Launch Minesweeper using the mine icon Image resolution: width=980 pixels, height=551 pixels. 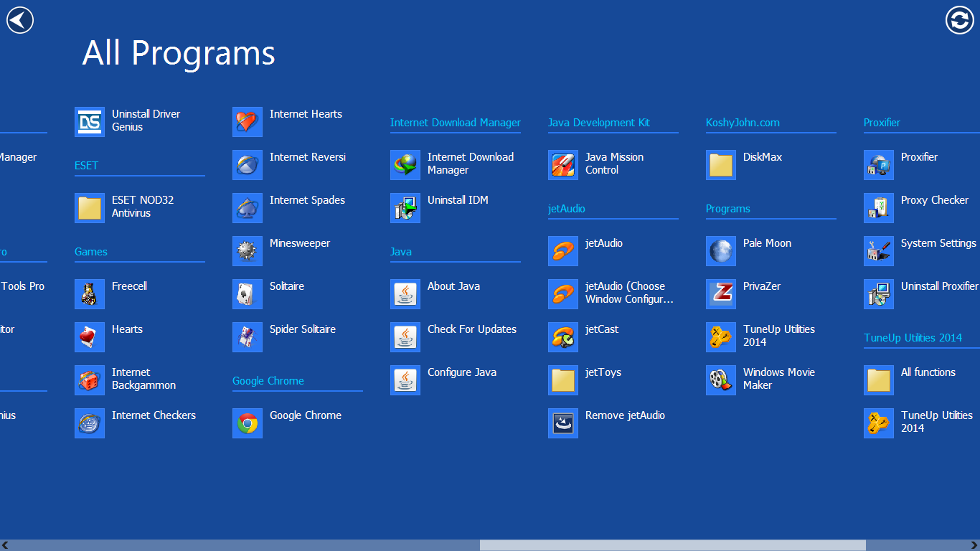click(248, 251)
